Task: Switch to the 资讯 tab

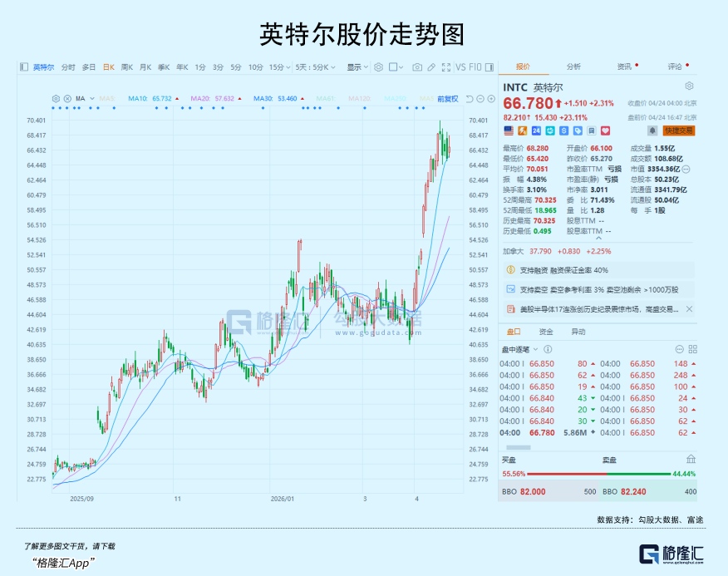Action: tap(624, 66)
